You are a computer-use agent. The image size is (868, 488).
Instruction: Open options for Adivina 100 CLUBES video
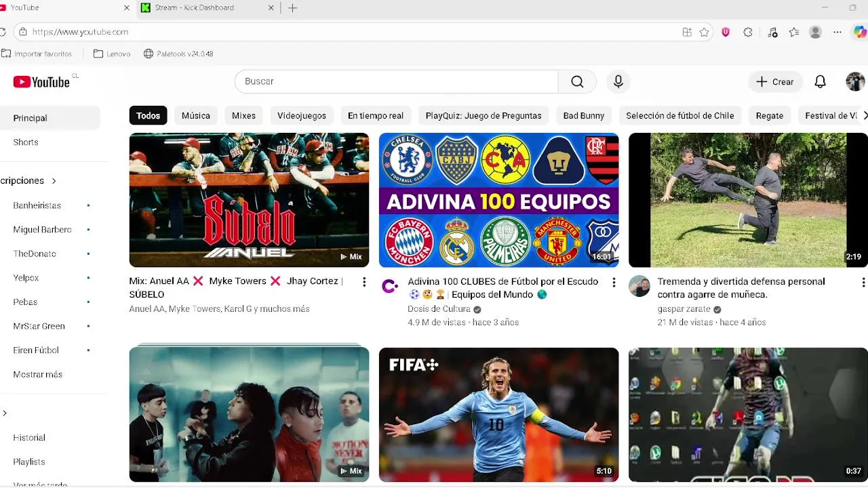click(614, 282)
